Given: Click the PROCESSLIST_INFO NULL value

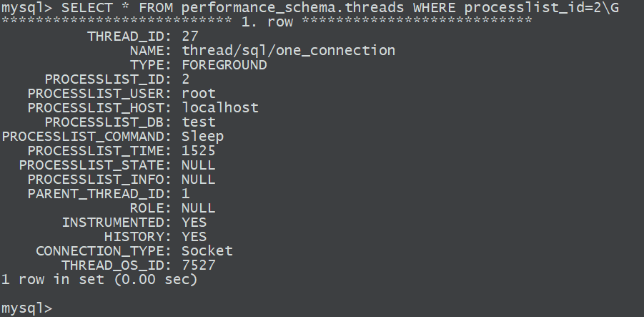Looking at the screenshot, I should coord(199,180).
